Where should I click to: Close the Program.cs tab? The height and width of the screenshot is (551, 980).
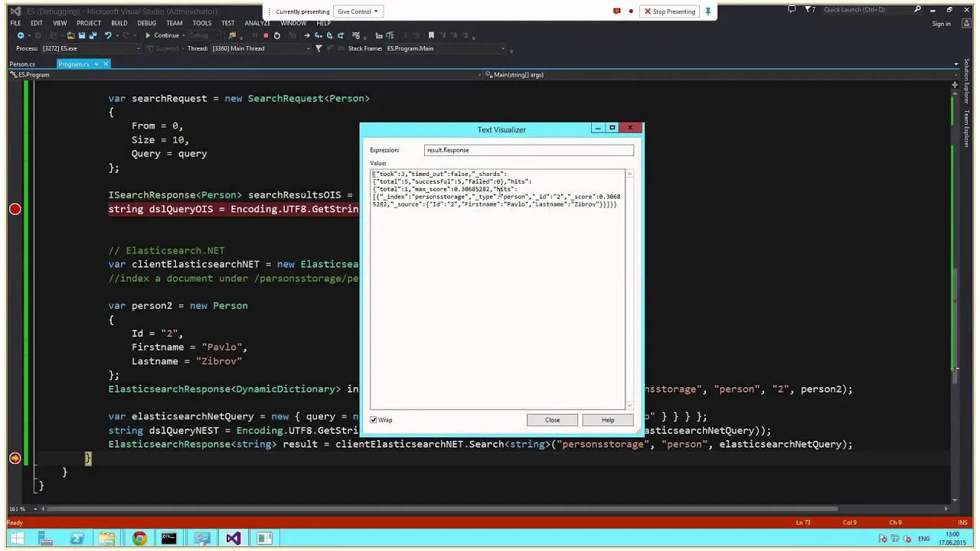[x=106, y=64]
